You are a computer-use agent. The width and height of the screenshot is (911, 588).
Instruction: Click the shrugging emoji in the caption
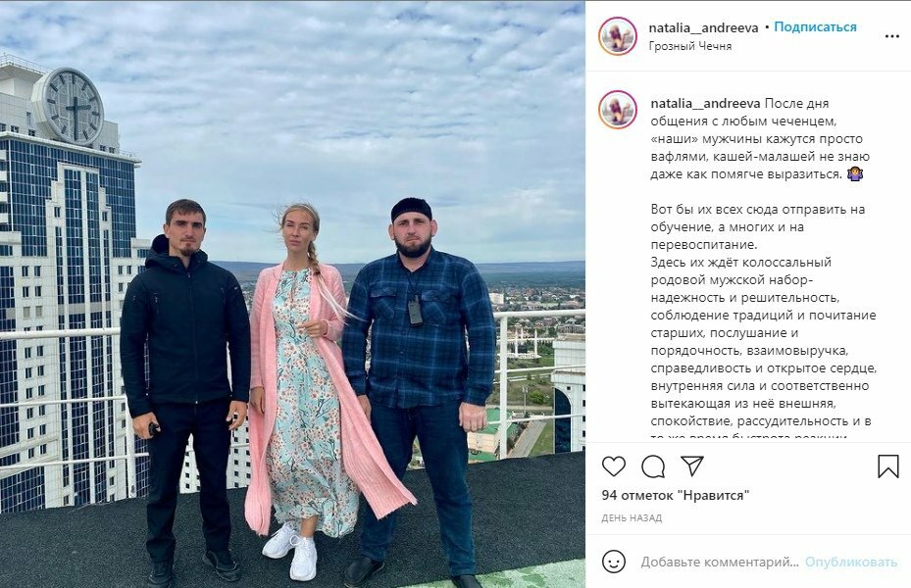(x=855, y=173)
